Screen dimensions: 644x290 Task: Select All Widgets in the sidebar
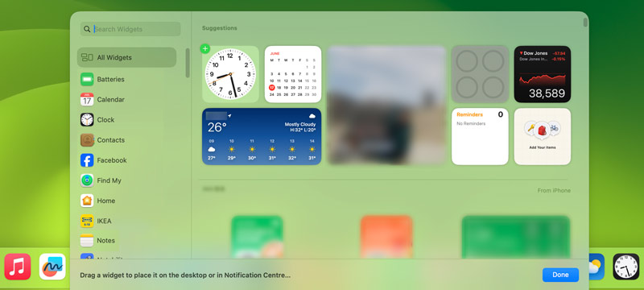tap(126, 57)
